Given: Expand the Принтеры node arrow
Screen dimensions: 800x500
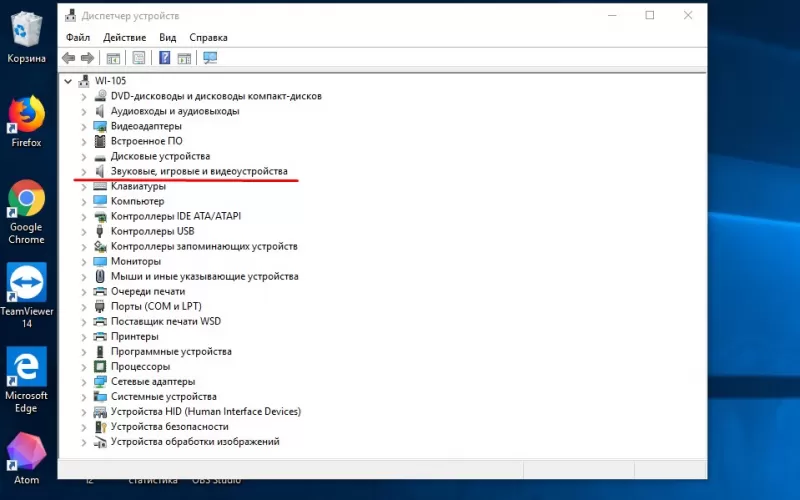Looking at the screenshot, I should [x=84, y=337].
